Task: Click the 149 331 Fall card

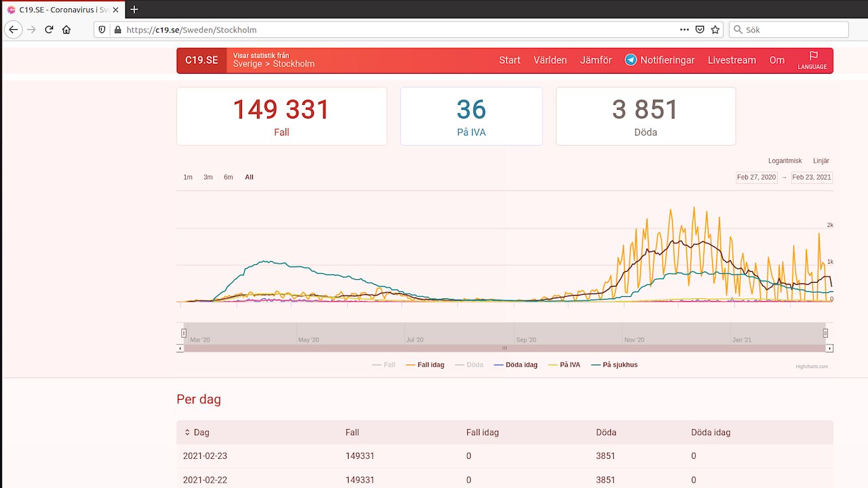Action: (x=281, y=116)
